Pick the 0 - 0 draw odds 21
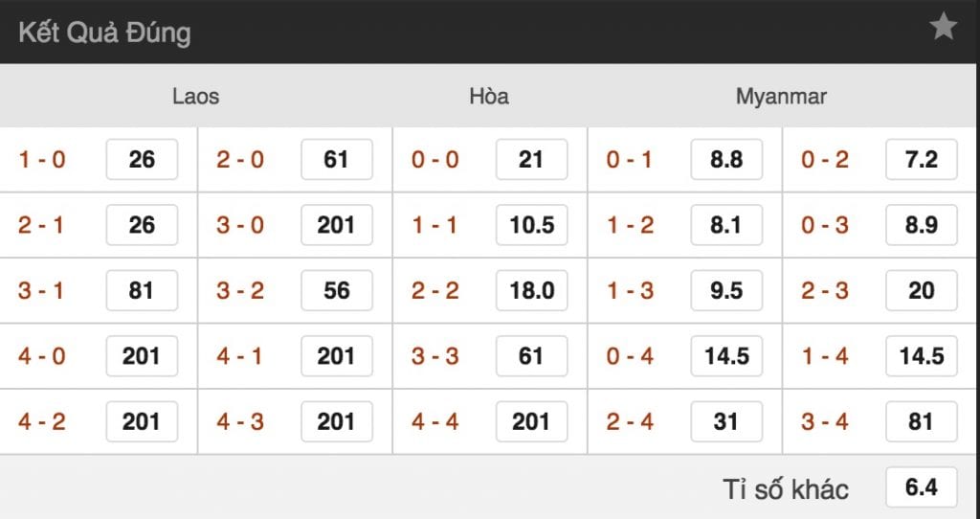Screen dimensions: 980x519 531,160
